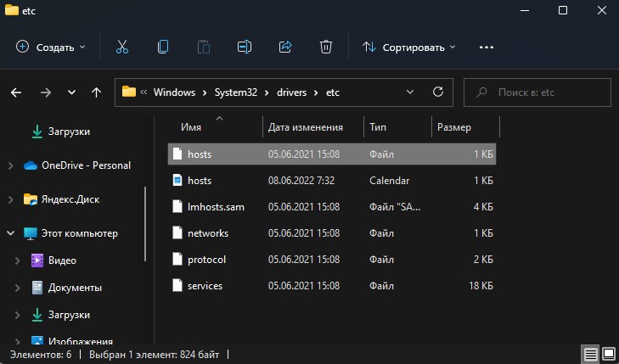Click the Paste clipboard icon
Screen dimensions: 619x364
(x=204, y=47)
